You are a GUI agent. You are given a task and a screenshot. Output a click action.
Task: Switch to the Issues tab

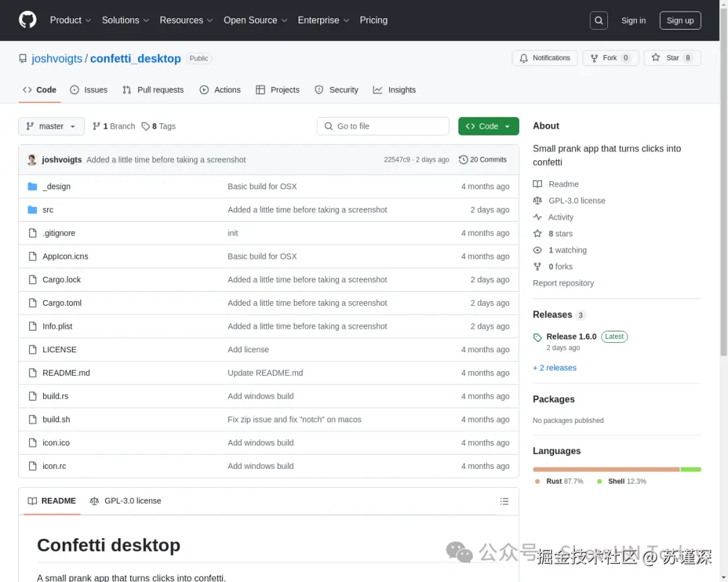(89, 90)
